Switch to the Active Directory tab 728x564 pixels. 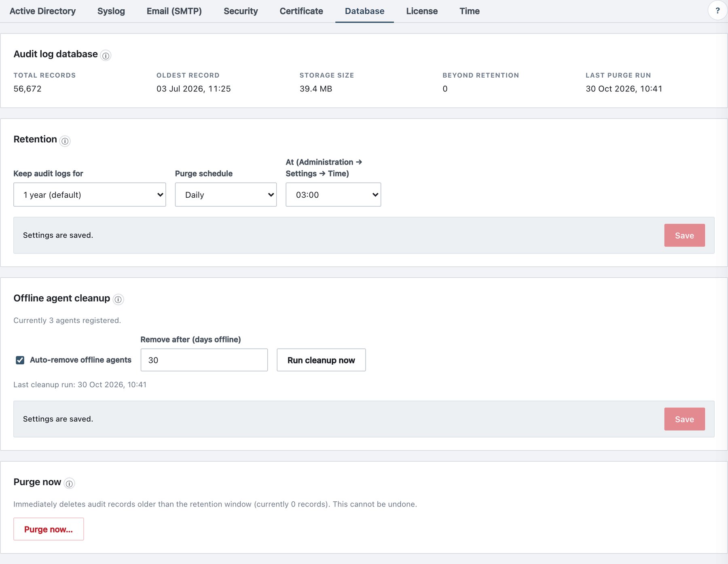pyautogui.click(x=42, y=11)
